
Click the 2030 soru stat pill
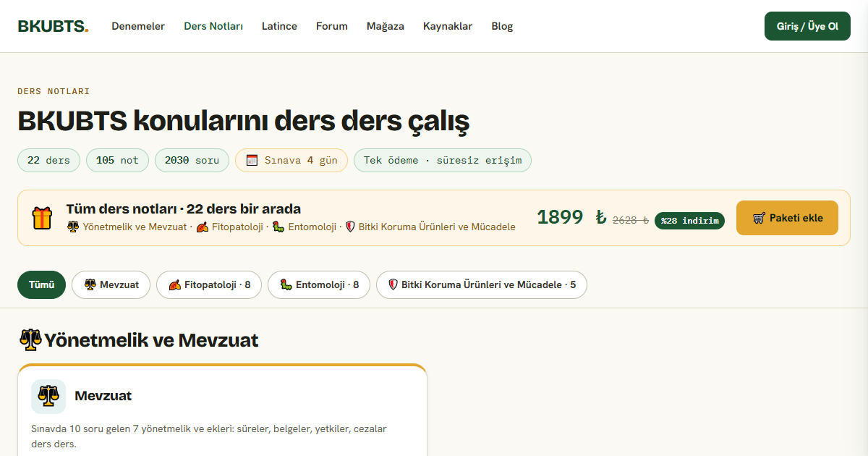click(192, 160)
